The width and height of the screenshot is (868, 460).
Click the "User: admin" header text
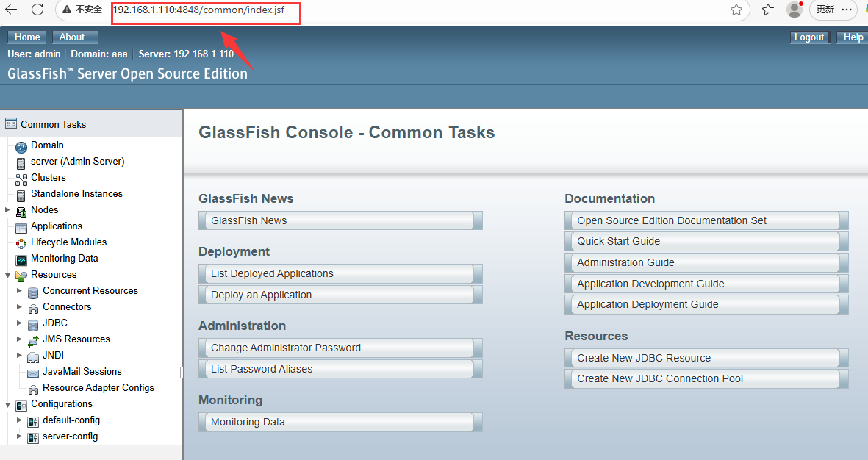pos(34,54)
